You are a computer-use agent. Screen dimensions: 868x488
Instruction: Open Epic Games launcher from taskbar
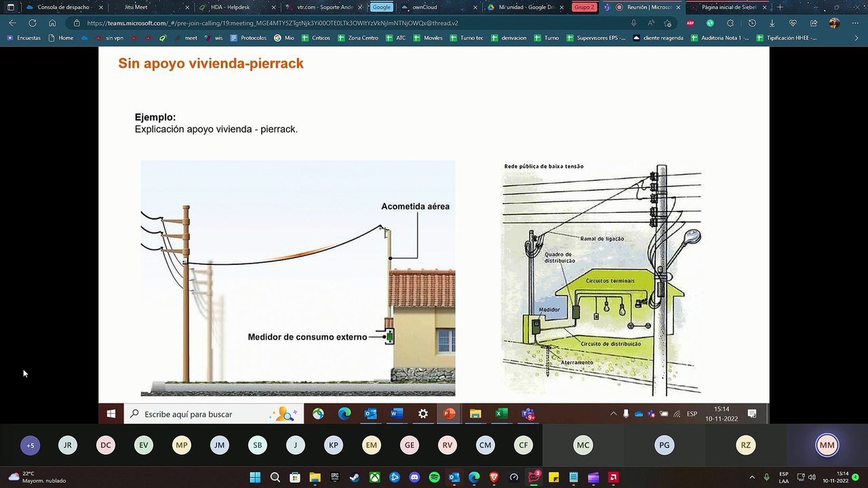[x=334, y=477]
